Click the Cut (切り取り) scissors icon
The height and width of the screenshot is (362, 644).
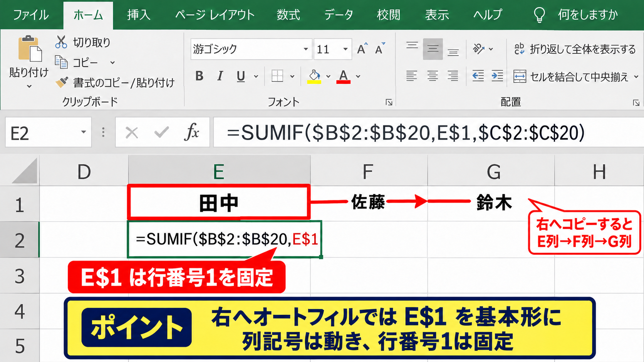pos(61,42)
